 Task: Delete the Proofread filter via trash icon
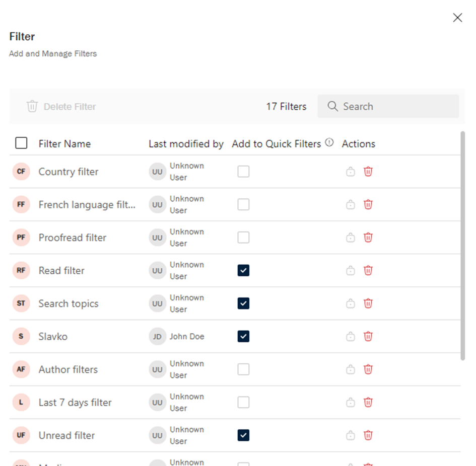368,238
